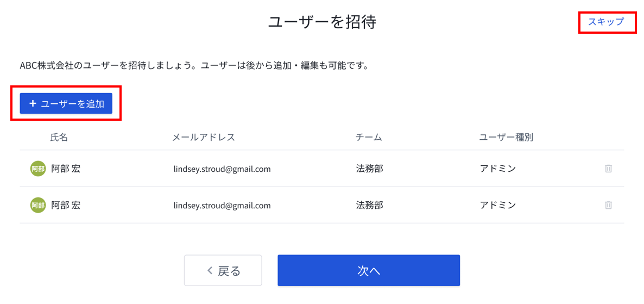The image size is (644, 304).
Task: Click the second row's 阿部 宏 name
Action: (x=66, y=205)
